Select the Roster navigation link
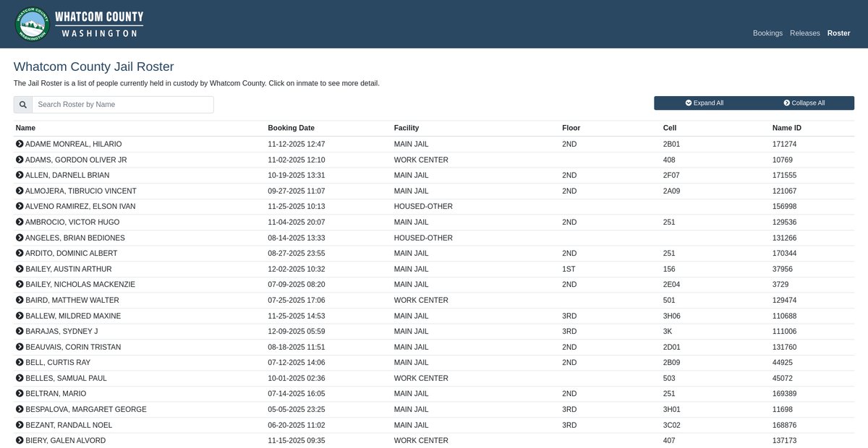This screenshot has width=868, height=448. click(838, 33)
